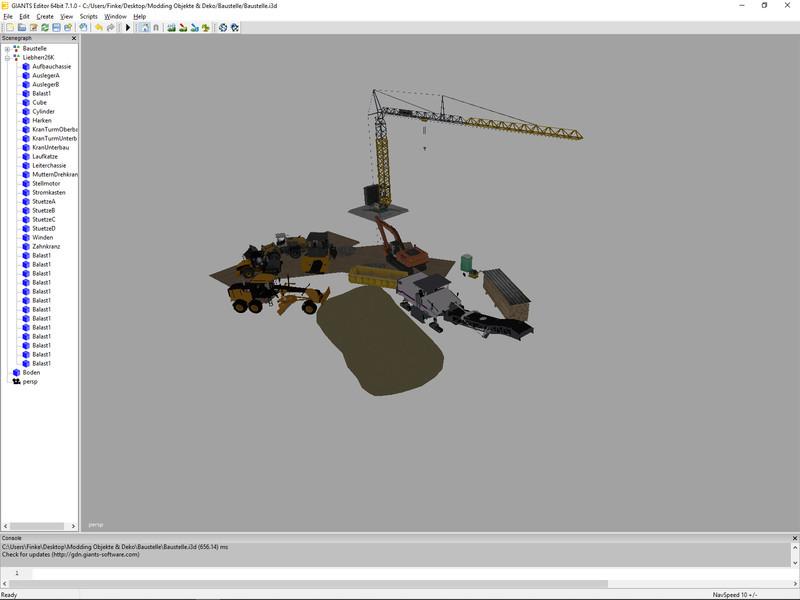The image size is (800, 600).
Task: Click the Open file folder icon
Action: pyautogui.click(x=20, y=28)
